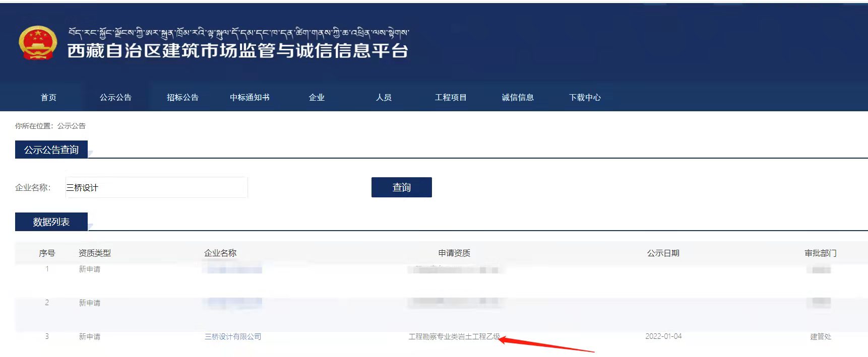Go to the 首页 navigation item
This screenshot has height=357, width=868.
click(48, 98)
